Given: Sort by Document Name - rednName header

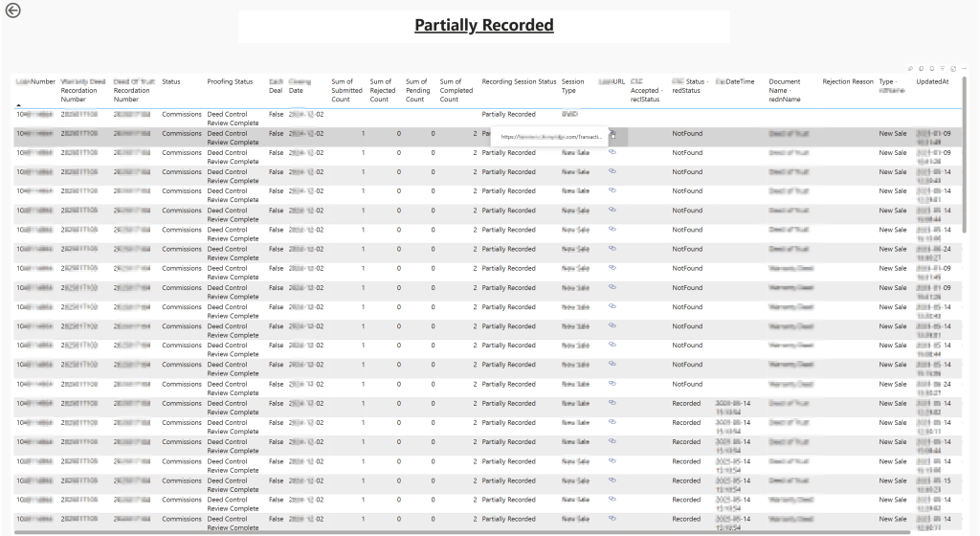Looking at the screenshot, I should point(785,91).
